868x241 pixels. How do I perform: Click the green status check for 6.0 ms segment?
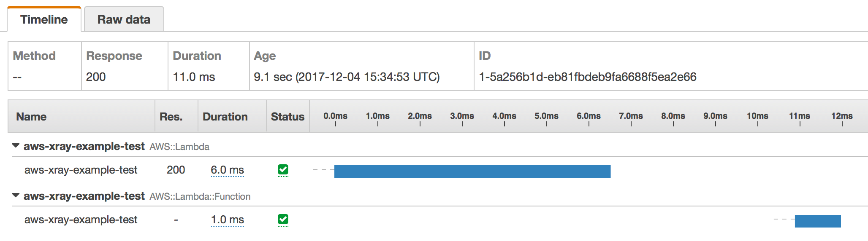click(283, 170)
